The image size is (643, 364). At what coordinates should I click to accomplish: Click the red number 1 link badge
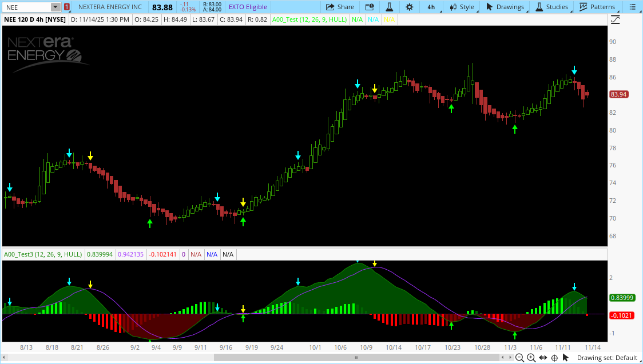tap(67, 7)
